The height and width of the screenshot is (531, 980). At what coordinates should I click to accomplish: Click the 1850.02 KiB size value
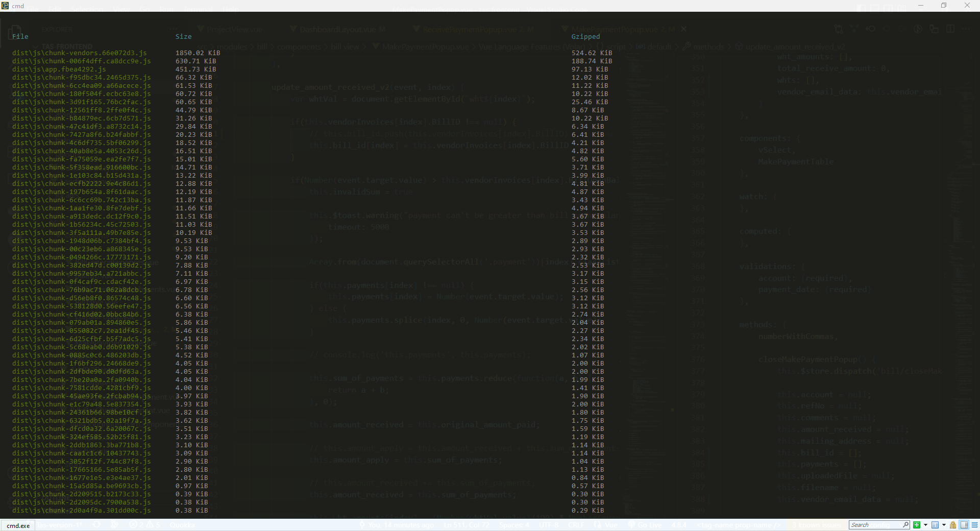click(198, 53)
